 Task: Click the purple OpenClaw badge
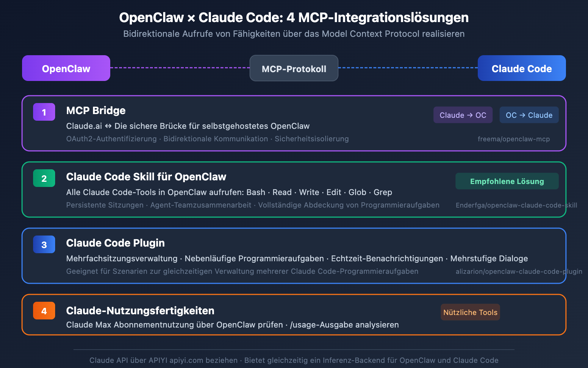(66, 68)
